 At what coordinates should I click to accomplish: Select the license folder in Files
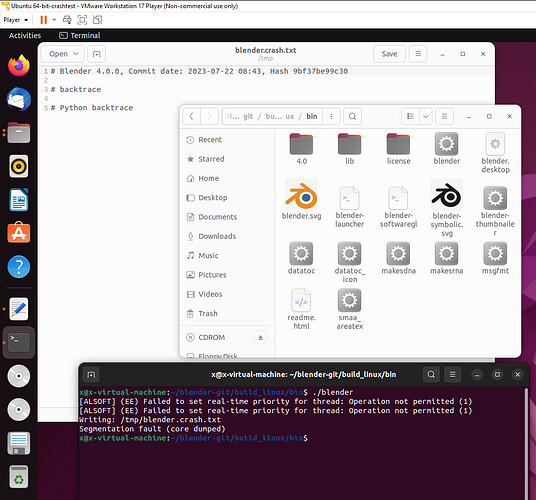click(398, 149)
